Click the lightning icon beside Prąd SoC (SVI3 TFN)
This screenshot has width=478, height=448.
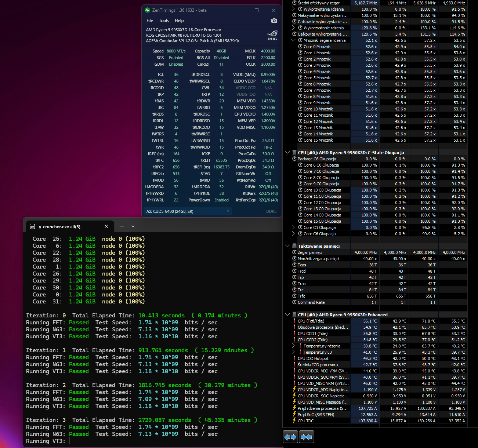[x=294, y=415]
